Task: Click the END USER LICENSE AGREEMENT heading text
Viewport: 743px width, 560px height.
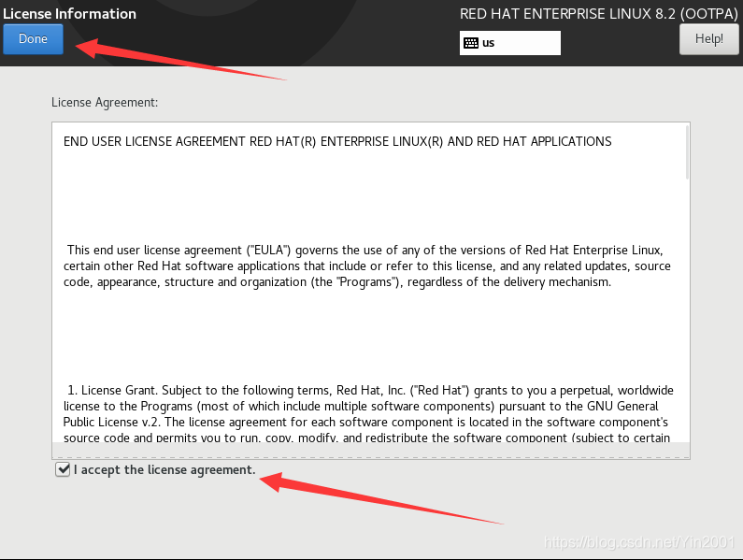Action: [x=337, y=141]
